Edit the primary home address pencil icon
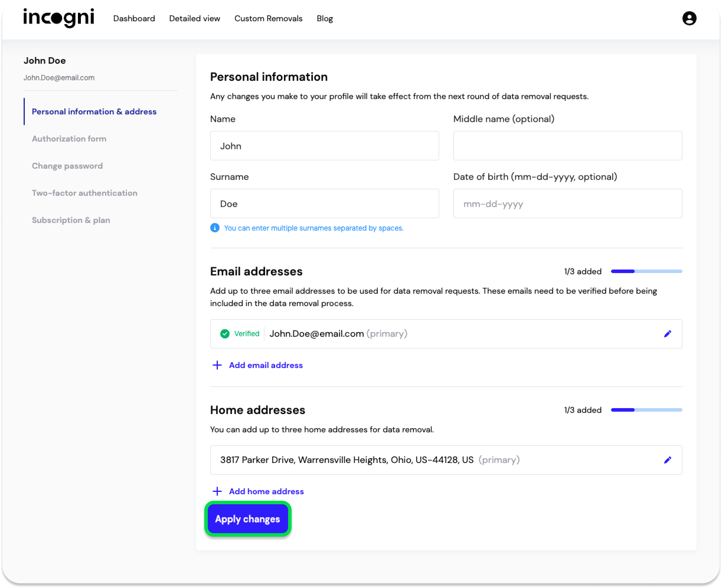Viewport: 722px width, 588px height. click(667, 460)
